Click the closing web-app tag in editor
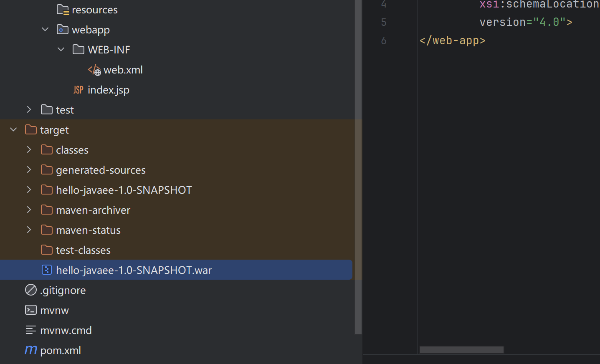 tap(453, 40)
